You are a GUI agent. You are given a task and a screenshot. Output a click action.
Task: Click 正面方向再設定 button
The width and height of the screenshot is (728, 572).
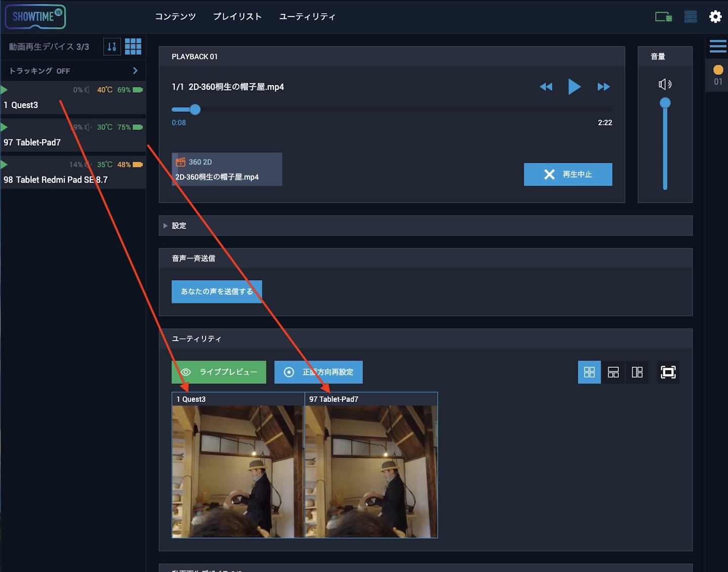click(318, 372)
